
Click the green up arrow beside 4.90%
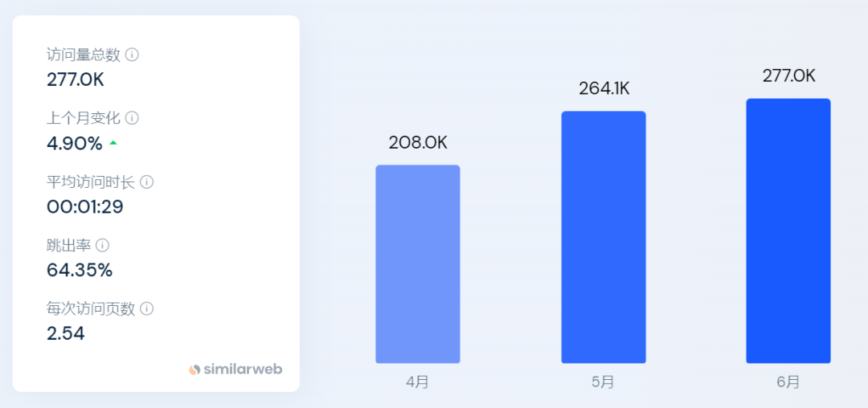click(x=113, y=144)
